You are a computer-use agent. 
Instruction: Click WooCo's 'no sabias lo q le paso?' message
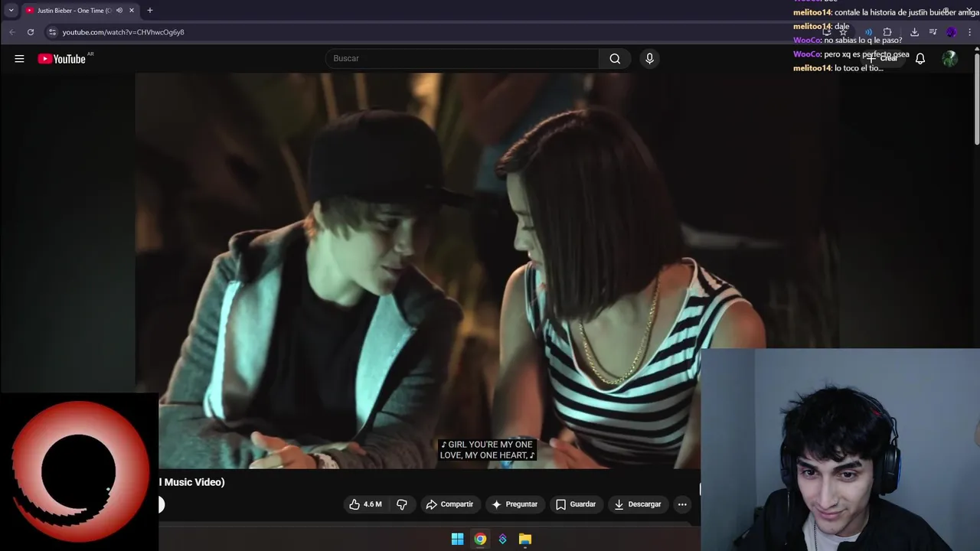pos(863,41)
